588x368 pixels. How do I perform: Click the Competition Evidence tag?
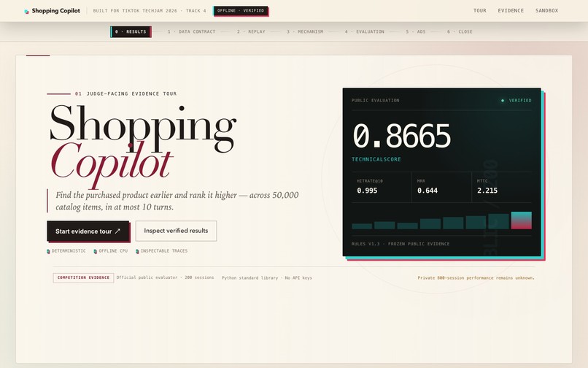point(83,277)
